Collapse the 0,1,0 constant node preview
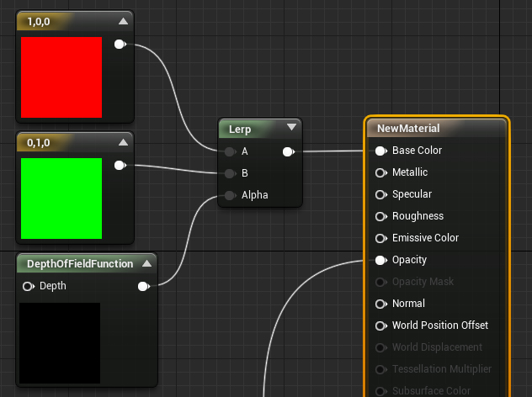532x397 pixels. 123,142
